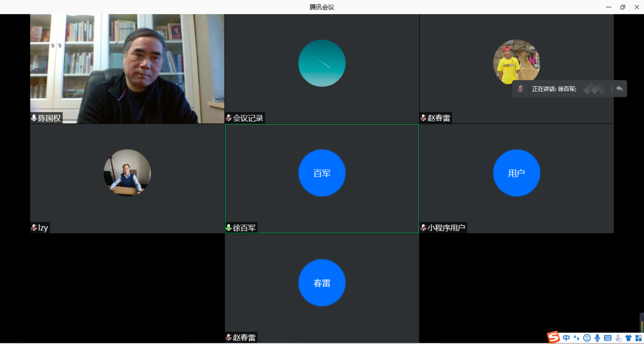The width and height of the screenshot is (644, 344).
Task: Open the Sogou soft keyboard icon
Action: (607, 338)
